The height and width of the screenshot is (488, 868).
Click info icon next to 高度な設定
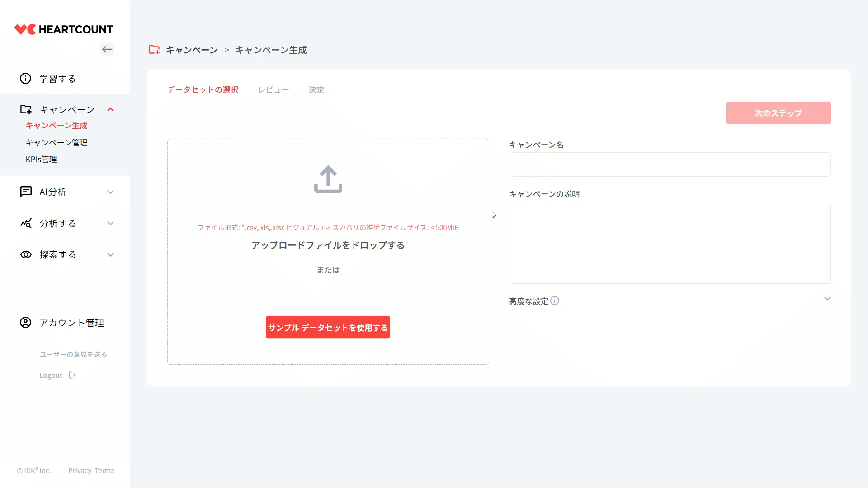click(x=555, y=301)
